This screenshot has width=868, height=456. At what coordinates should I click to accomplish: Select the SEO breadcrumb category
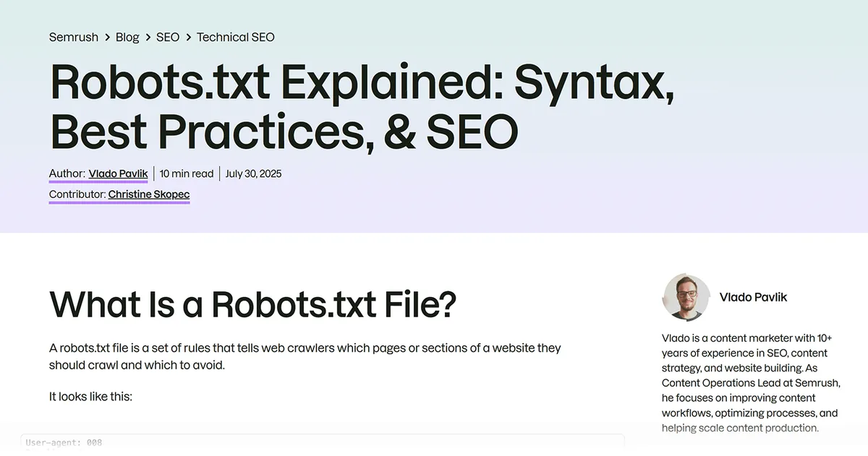pyautogui.click(x=168, y=37)
